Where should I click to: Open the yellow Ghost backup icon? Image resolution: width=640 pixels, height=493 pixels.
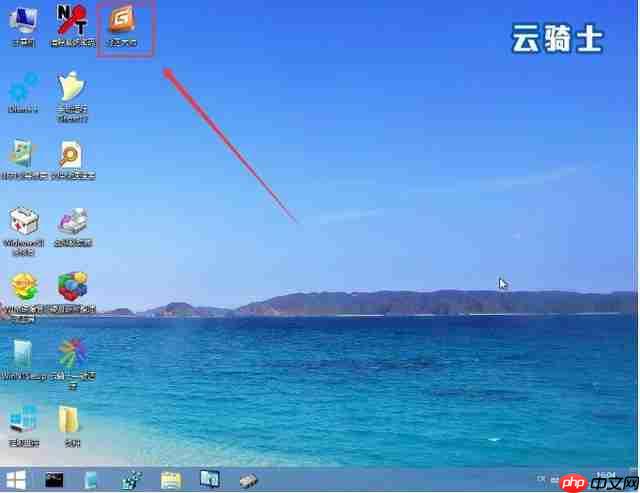[73, 90]
